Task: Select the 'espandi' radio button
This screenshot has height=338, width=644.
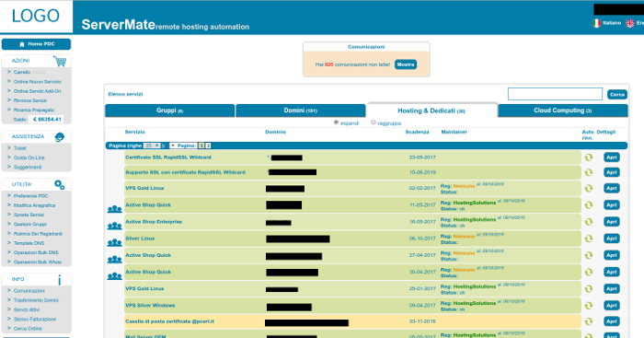Action: (x=336, y=122)
